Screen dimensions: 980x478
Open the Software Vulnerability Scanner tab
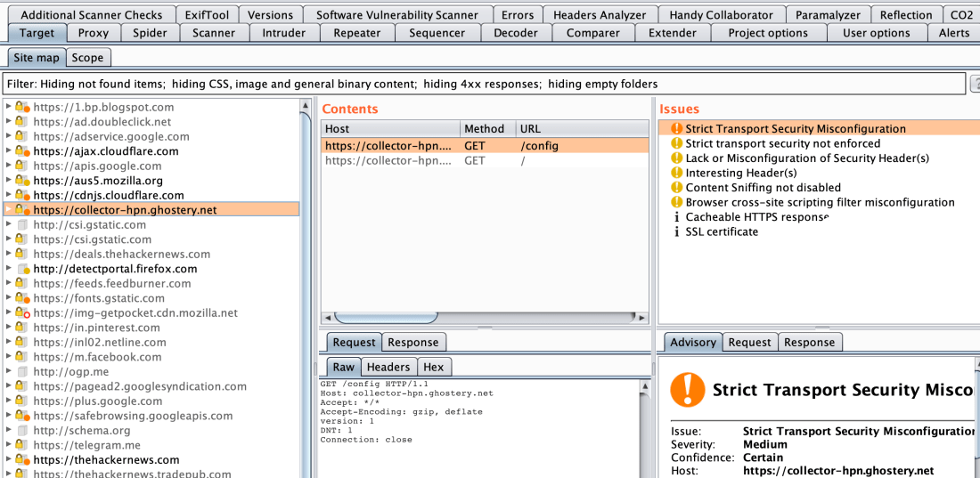pyautogui.click(x=396, y=15)
